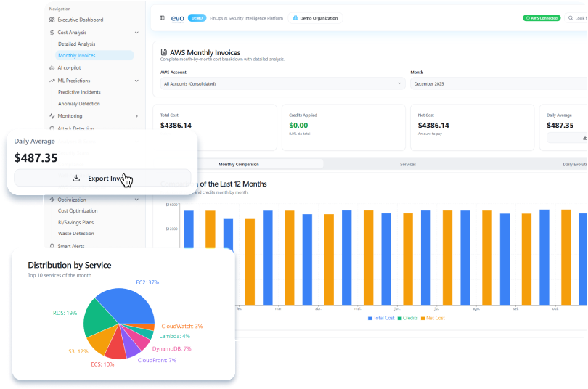Click the evo logo

[177, 18]
